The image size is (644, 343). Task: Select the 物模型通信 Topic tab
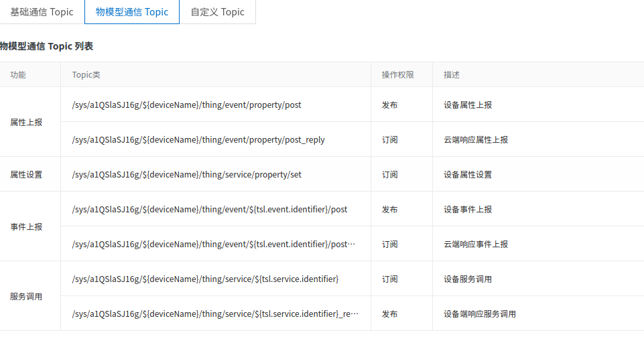click(132, 12)
